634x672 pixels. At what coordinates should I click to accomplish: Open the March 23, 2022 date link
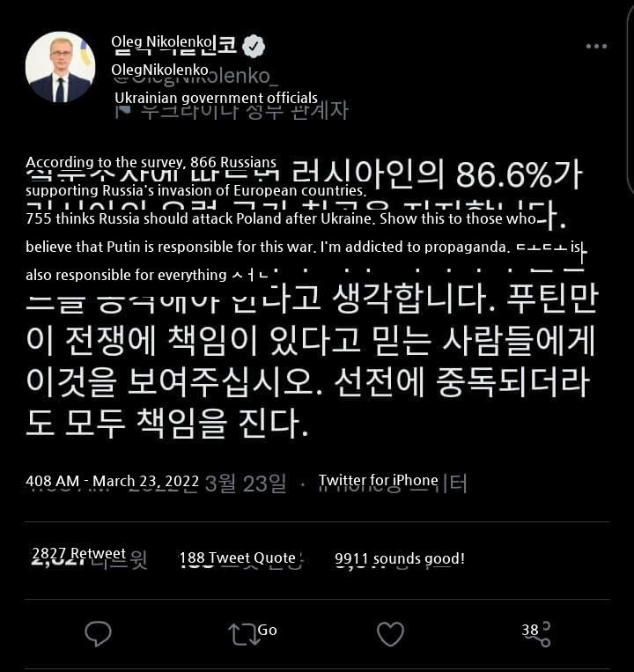145,481
